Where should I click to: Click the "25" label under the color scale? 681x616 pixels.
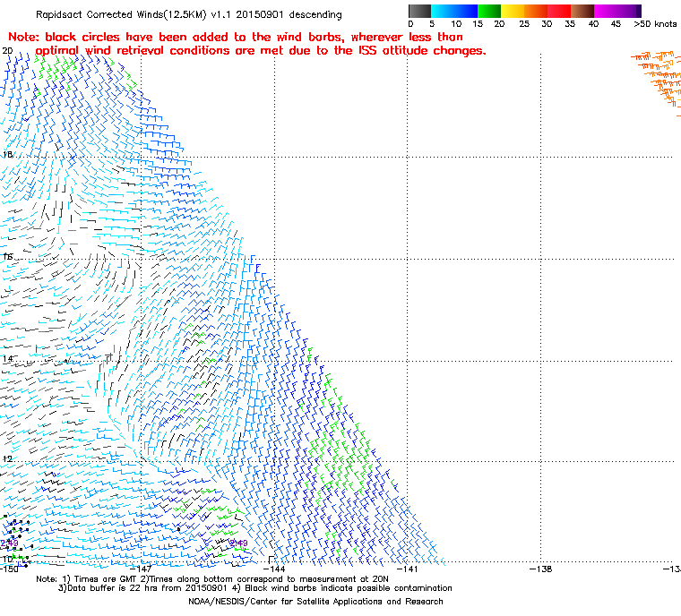(x=524, y=24)
